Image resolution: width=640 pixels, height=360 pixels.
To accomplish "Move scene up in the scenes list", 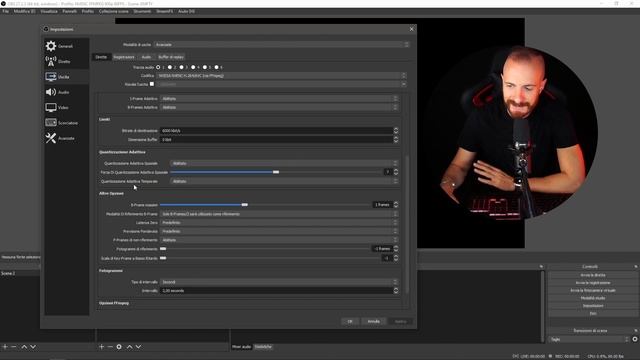I will [x=24, y=347].
